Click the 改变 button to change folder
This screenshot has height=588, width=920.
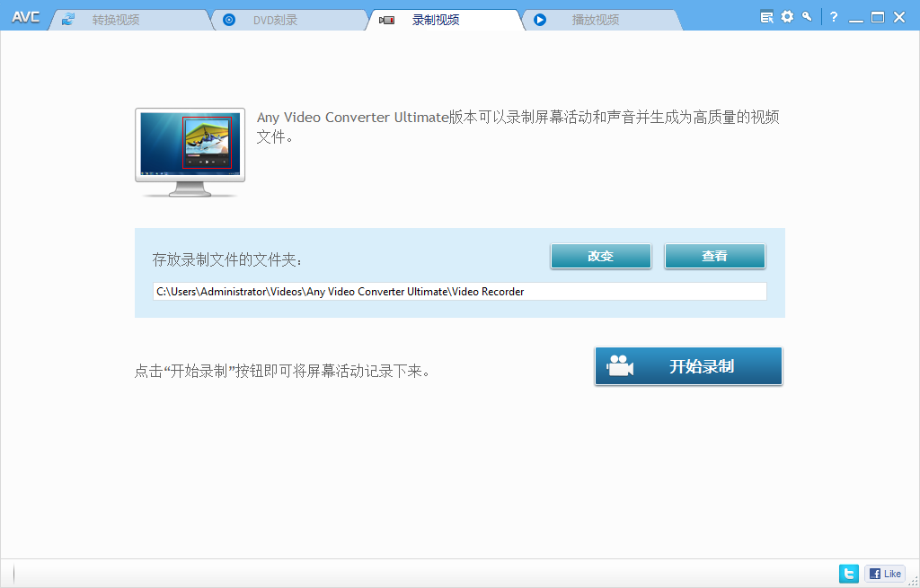(x=600, y=256)
